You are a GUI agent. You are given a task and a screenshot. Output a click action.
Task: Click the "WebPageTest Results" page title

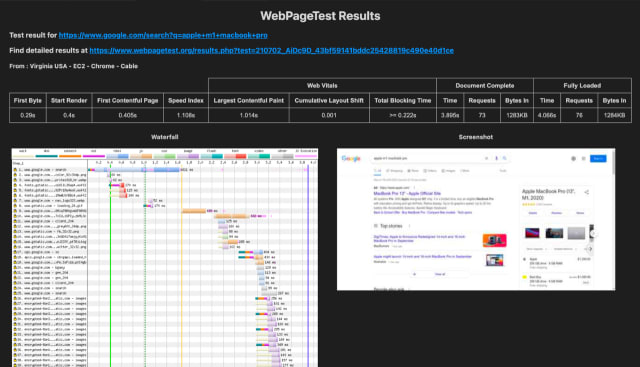pos(320,16)
